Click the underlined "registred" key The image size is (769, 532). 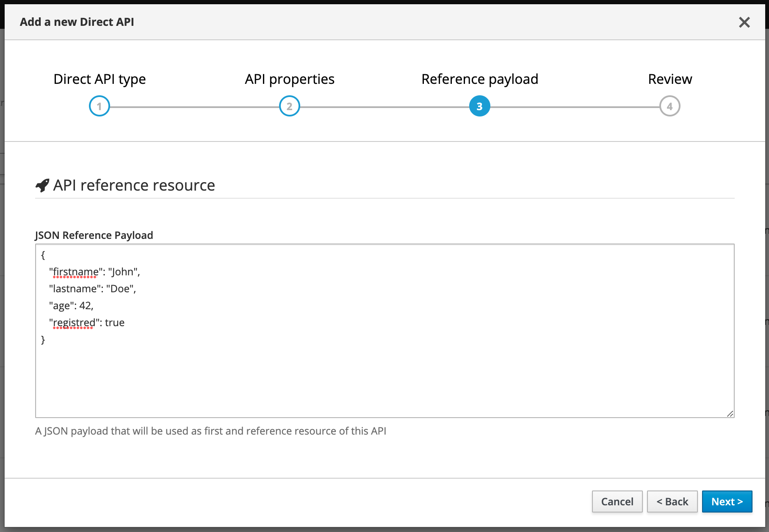pyautogui.click(x=74, y=323)
